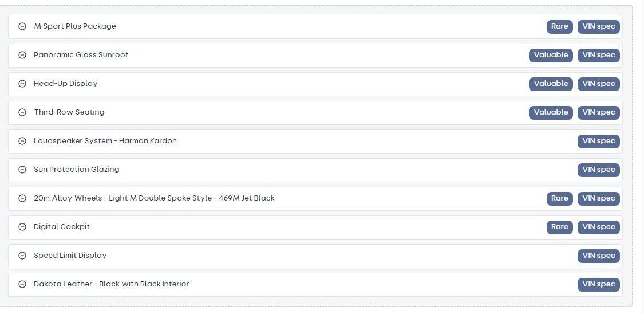Click minus icon beside Digital Cockpit
The height and width of the screenshot is (314, 644).
pos(22,227)
